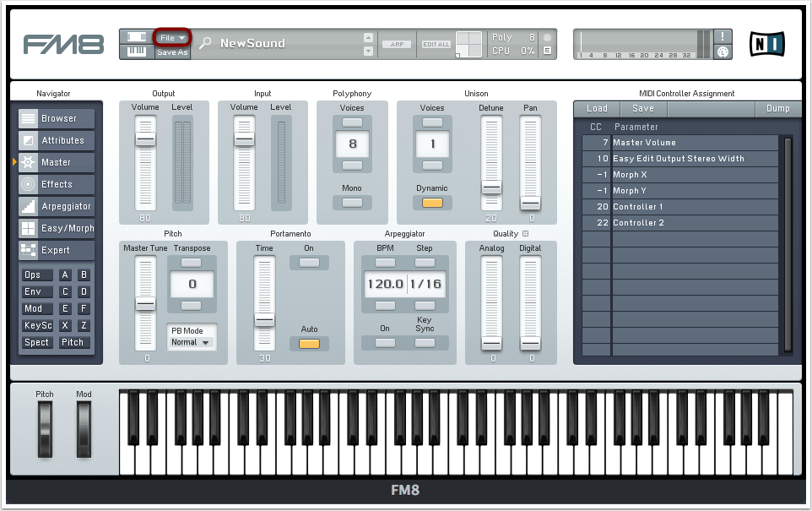Open the Attributes page in Navigator
This screenshot has height=511, width=812.
57,140
